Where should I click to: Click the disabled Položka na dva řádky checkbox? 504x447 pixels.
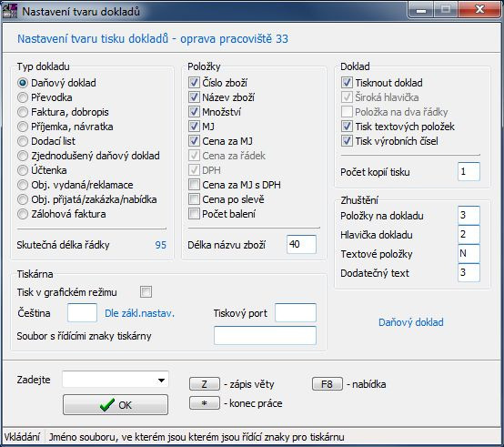point(347,112)
